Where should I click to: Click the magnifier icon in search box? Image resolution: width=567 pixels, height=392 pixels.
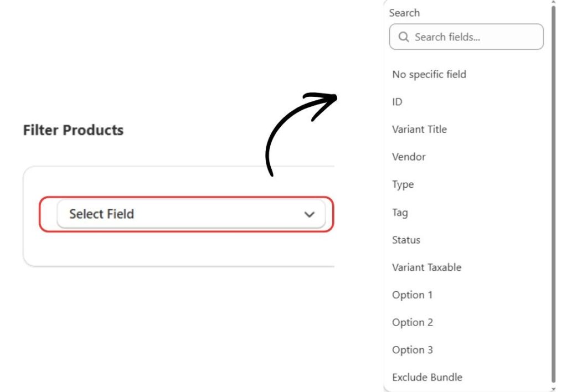pyautogui.click(x=404, y=37)
